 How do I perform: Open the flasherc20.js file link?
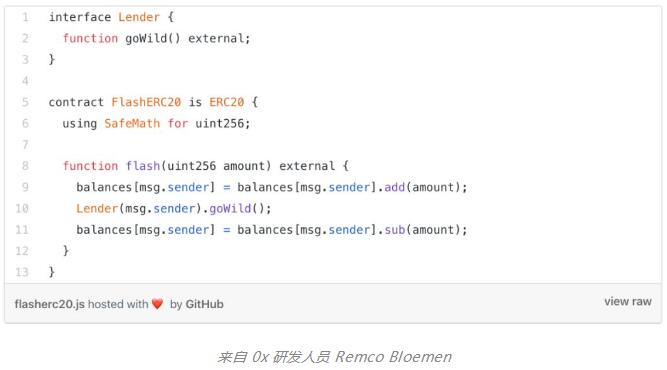pyautogui.click(x=49, y=304)
